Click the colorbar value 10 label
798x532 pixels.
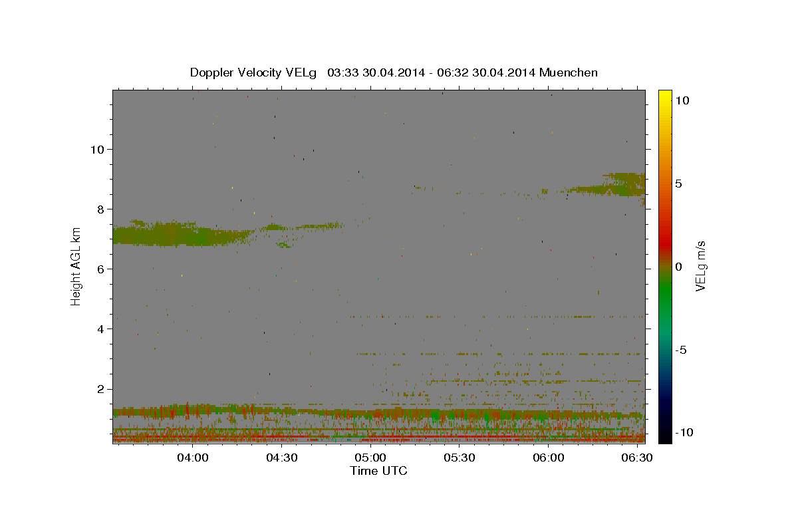(682, 100)
